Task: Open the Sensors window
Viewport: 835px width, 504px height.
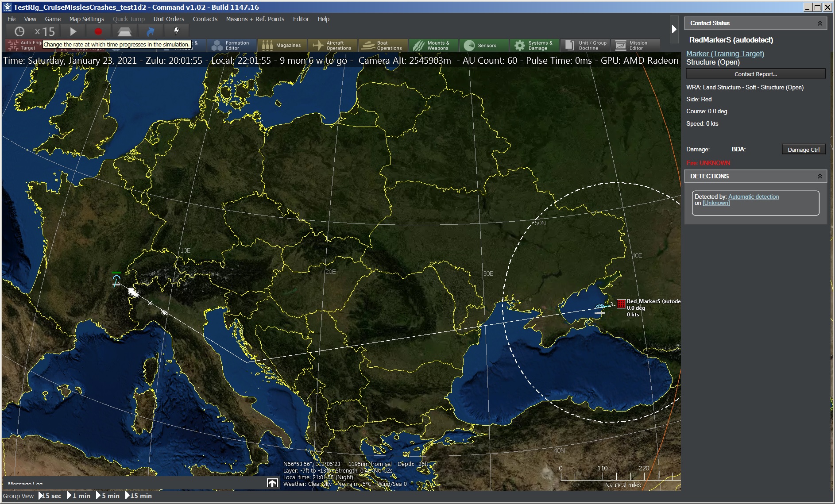Action: tap(483, 45)
